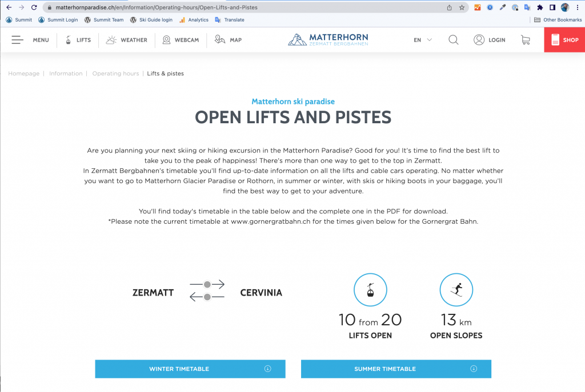The width and height of the screenshot is (585, 392).
Task: Open the Translate bookmark
Action: point(230,20)
